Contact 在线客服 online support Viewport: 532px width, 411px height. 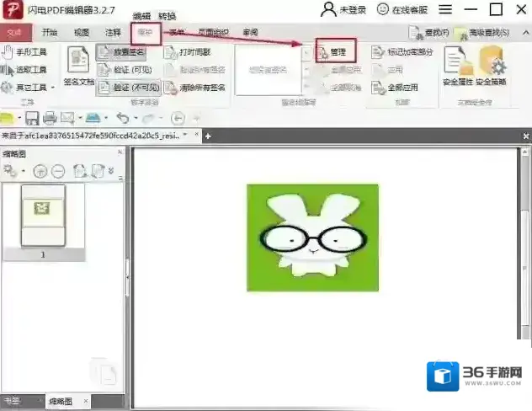pos(404,10)
